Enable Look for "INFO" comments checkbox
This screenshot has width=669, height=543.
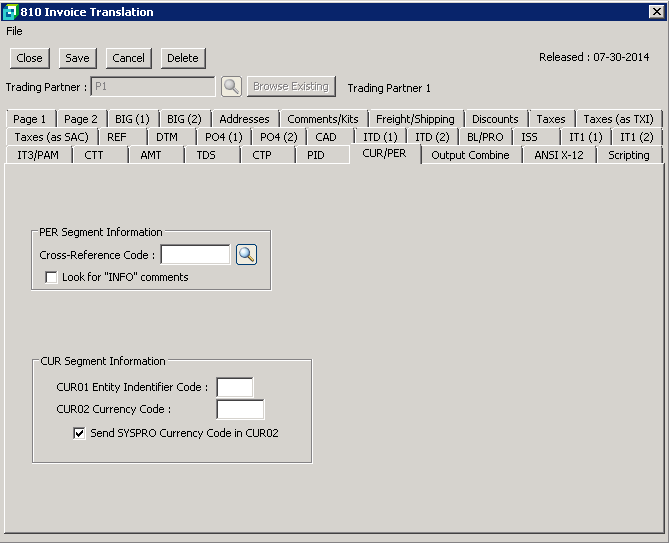click(52, 277)
